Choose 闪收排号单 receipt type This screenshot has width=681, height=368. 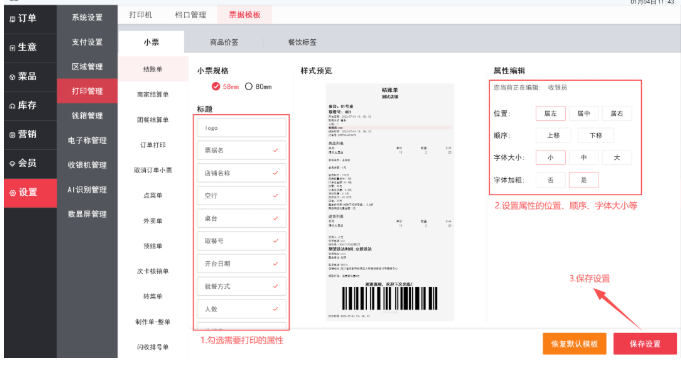click(x=153, y=347)
